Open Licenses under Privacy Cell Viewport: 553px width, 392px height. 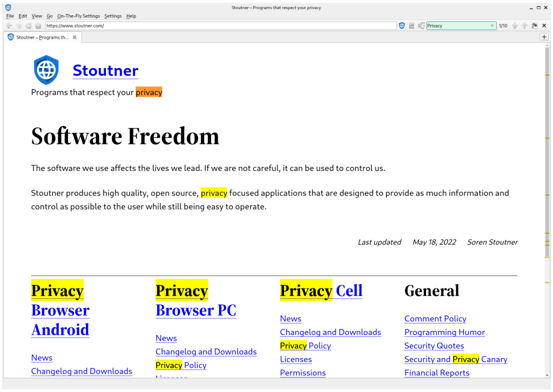coord(296,359)
